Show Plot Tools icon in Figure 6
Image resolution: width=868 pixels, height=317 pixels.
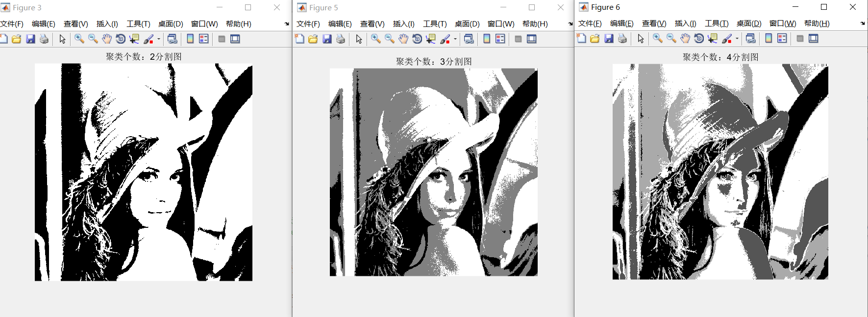pyautogui.click(x=814, y=38)
